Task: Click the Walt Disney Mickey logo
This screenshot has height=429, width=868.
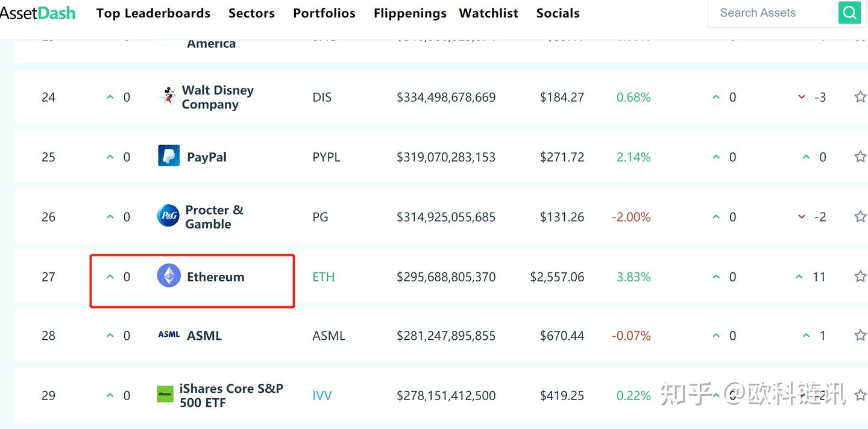Action: (x=168, y=96)
